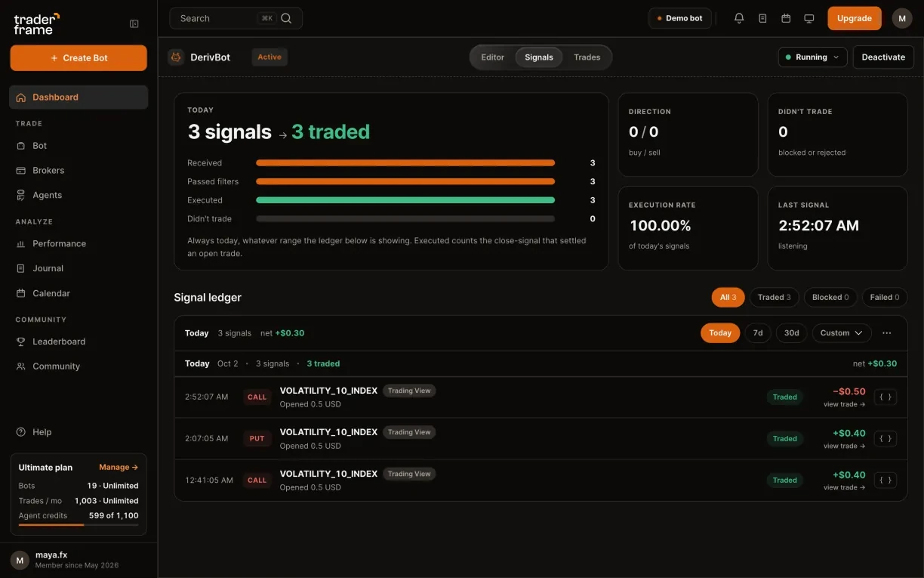Click the Received progress bar

point(405,163)
